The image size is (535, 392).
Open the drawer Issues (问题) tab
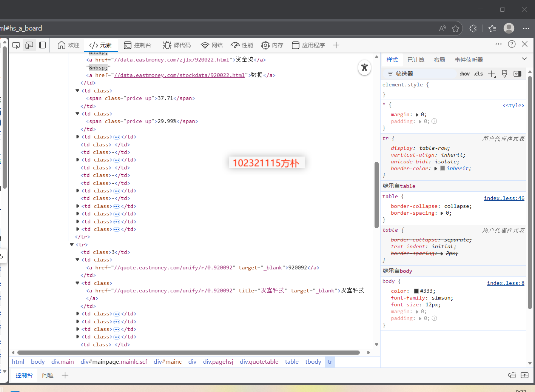(48, 375)
